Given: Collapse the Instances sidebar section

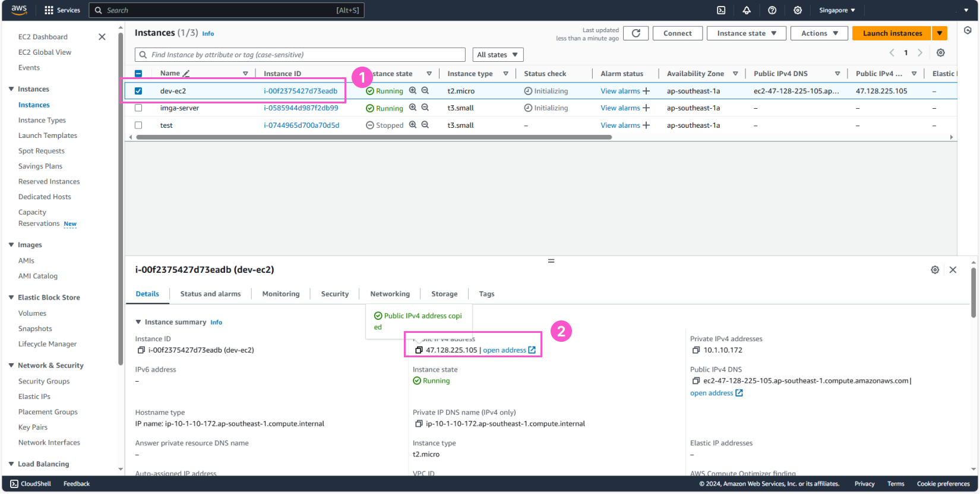Looking at the screenshot, I should tap(11, 89).
